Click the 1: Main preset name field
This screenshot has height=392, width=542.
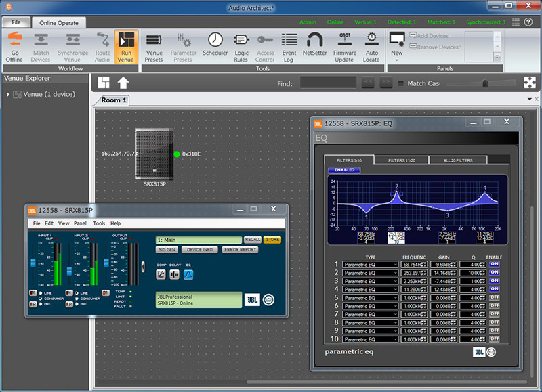(x=199, y=240)
